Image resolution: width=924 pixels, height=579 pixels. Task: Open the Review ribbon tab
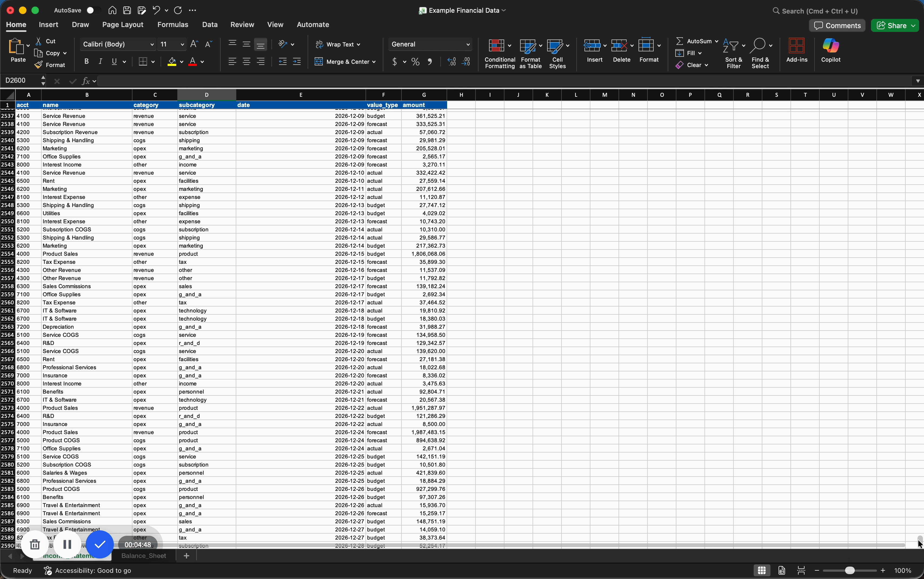pyautogui.click(x=242, y=25)
